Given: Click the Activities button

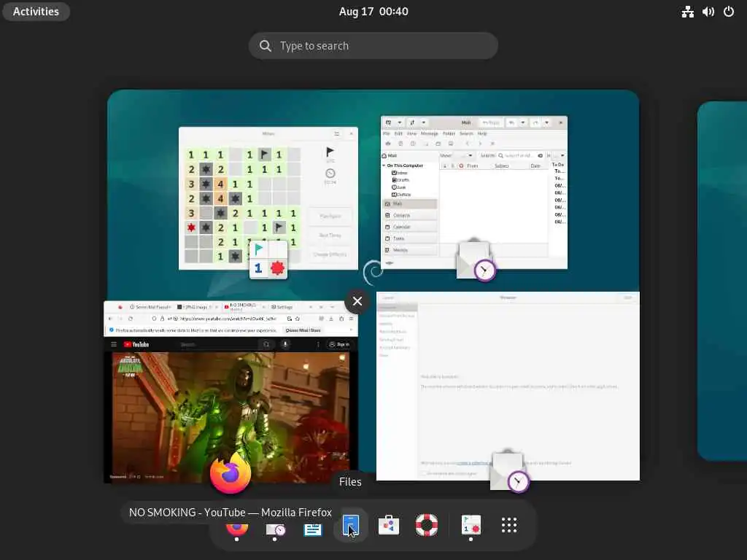Looking at the screenshot, I should click(x=36, y=12).
